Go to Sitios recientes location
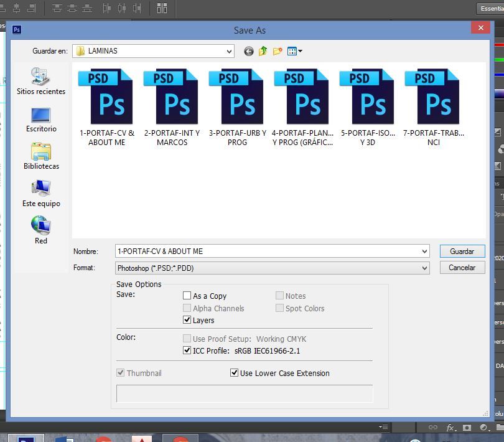 tap(41, 82)
